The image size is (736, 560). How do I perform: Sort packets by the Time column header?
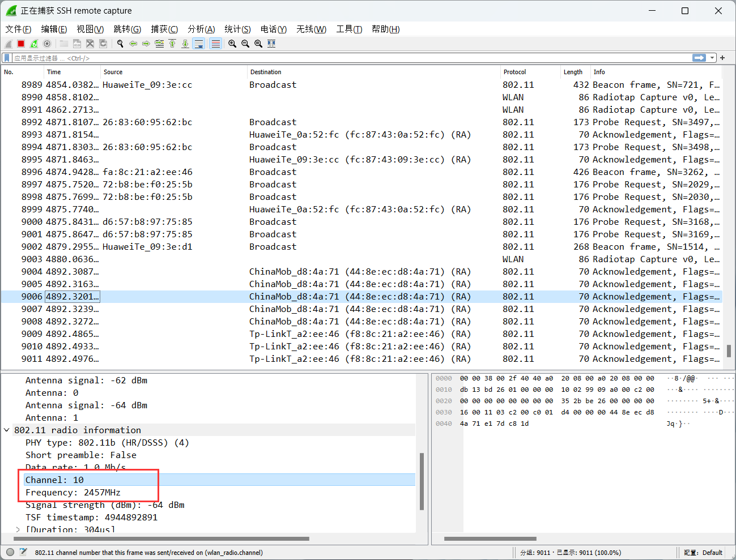pyautogui.click(x=73, y=72)
